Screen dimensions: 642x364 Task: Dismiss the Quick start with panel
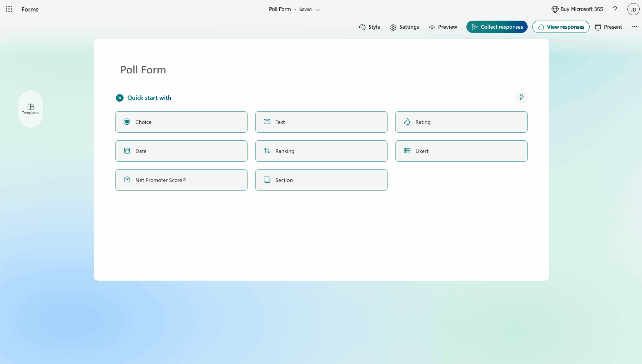(120, 98)
